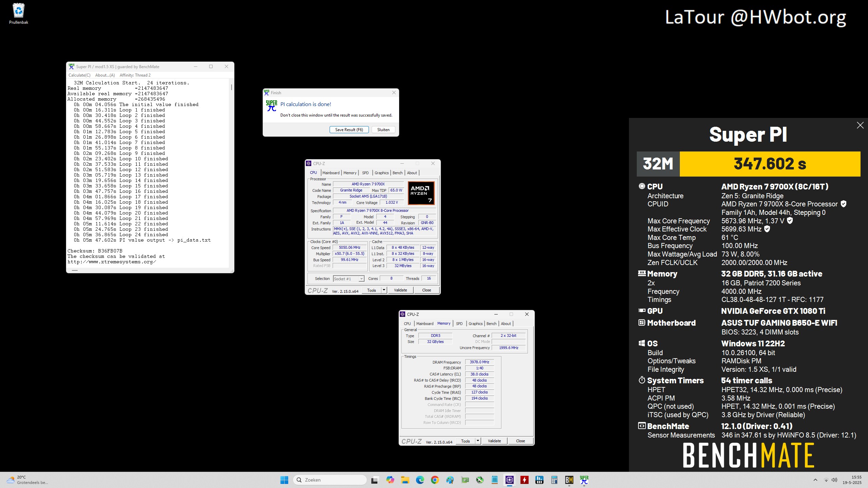Close the Finish dialog with X
Viewport: 868px width, 488px height.
[x=394, y=93]
